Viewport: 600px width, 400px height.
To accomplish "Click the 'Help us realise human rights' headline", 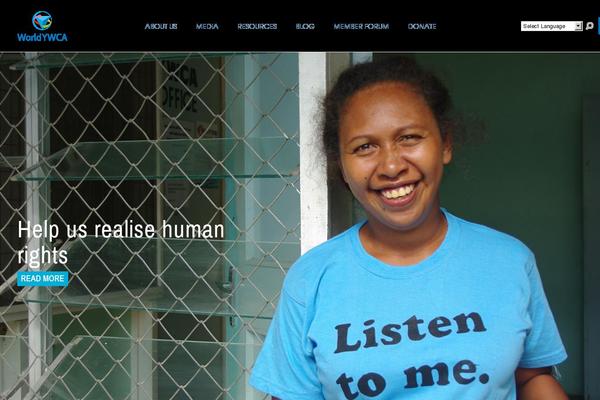I will [121, 242].
